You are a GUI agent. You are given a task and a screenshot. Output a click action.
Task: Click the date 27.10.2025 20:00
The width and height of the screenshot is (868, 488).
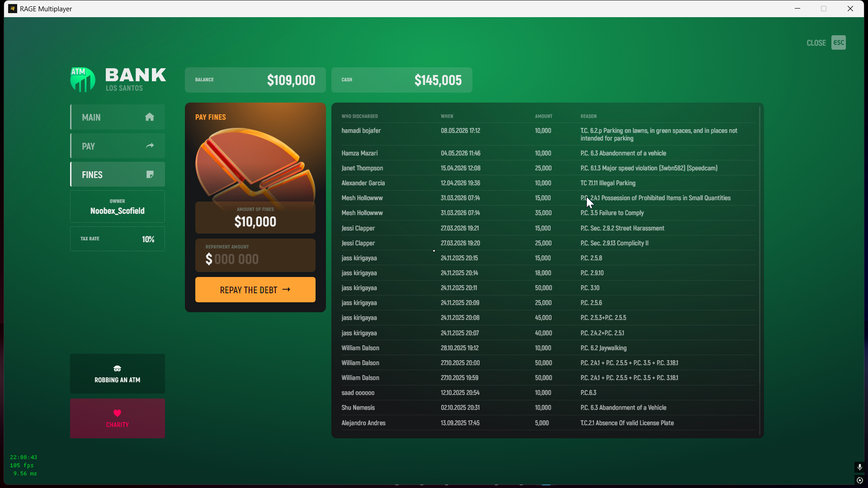click(460, 363)
